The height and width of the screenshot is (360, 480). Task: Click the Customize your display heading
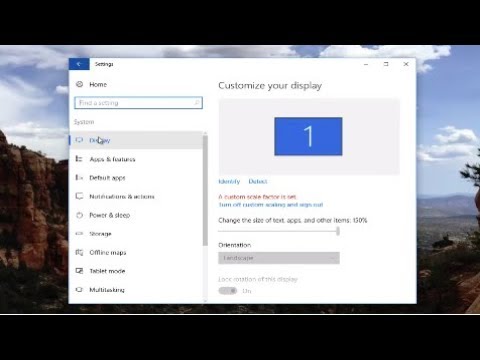pos(270,86)
